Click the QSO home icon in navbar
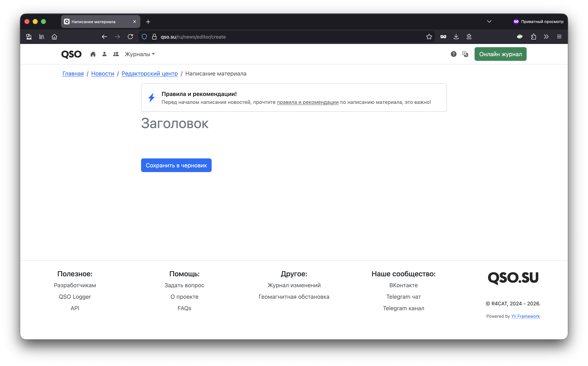588x366 pixels. tap(93, 54)
